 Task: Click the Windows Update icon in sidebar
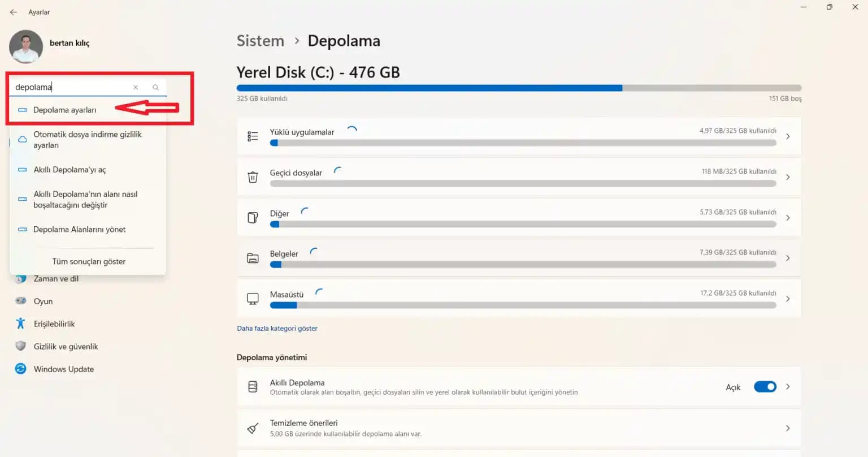20,369
